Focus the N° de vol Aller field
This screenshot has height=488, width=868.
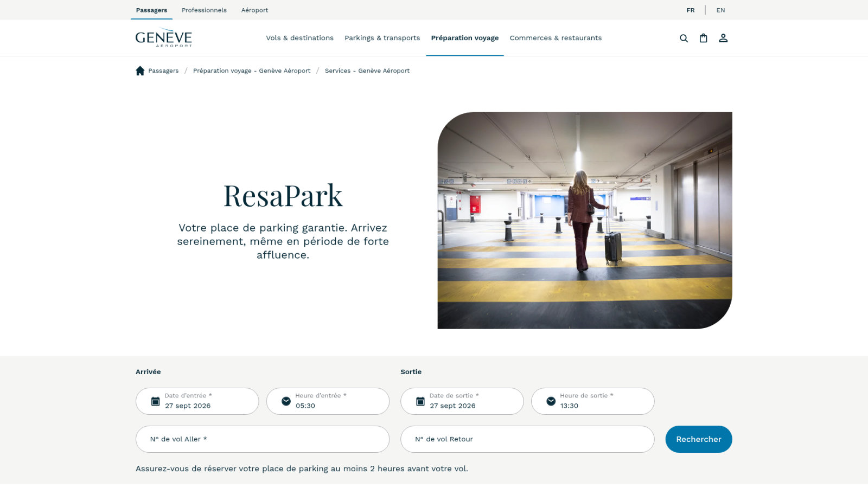click(x=263, y=439)
